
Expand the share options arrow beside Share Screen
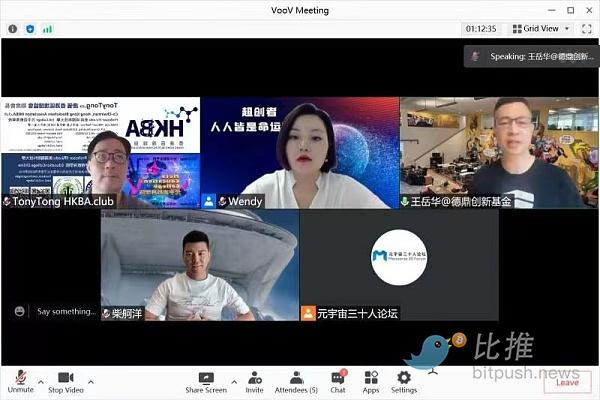tap(234, 382)
